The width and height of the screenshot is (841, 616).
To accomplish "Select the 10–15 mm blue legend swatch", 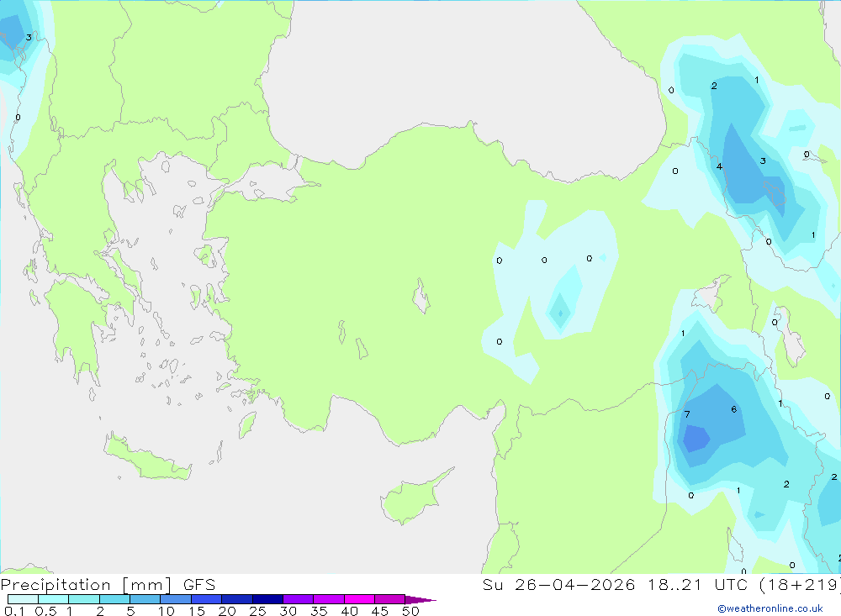I will tap(176, 599).
